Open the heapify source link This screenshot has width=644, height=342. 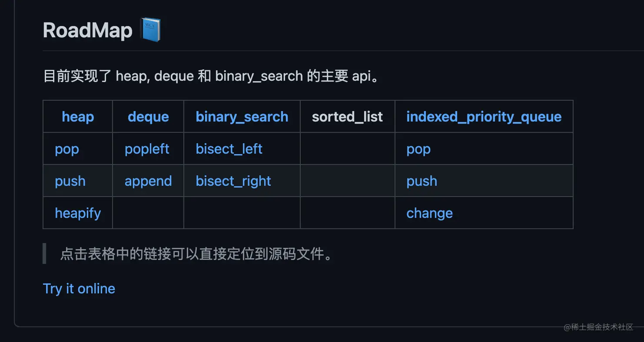(x=78, y=213)
